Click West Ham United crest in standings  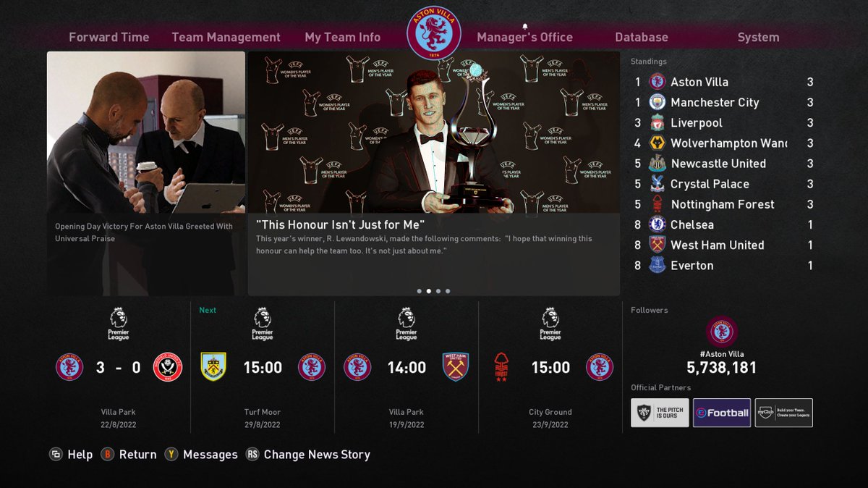tap(658, 245)
